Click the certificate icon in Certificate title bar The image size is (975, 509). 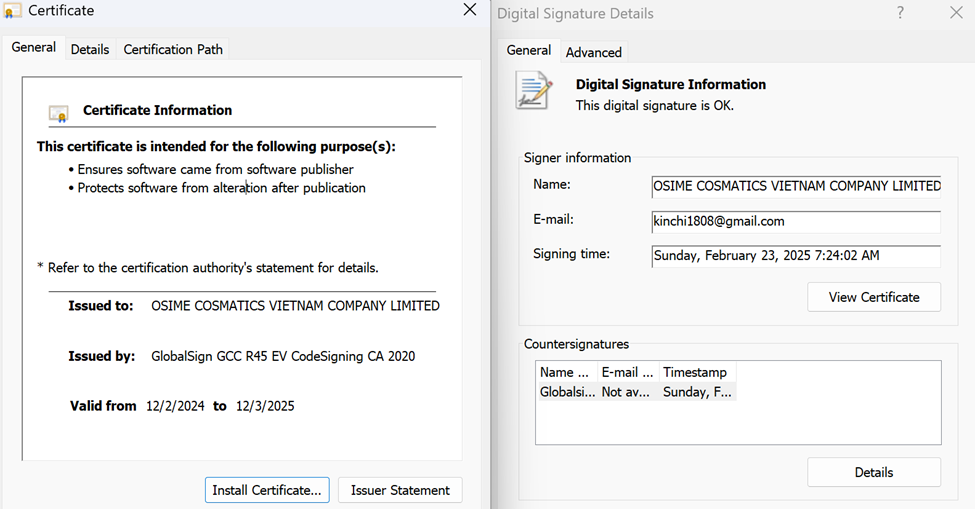pos(12,11)
